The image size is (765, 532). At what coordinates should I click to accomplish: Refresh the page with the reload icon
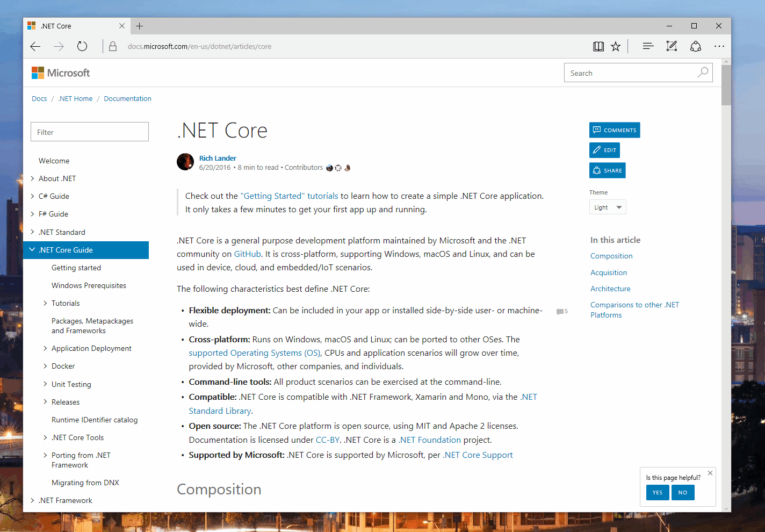pyautogui.click(x=82, y=47)
